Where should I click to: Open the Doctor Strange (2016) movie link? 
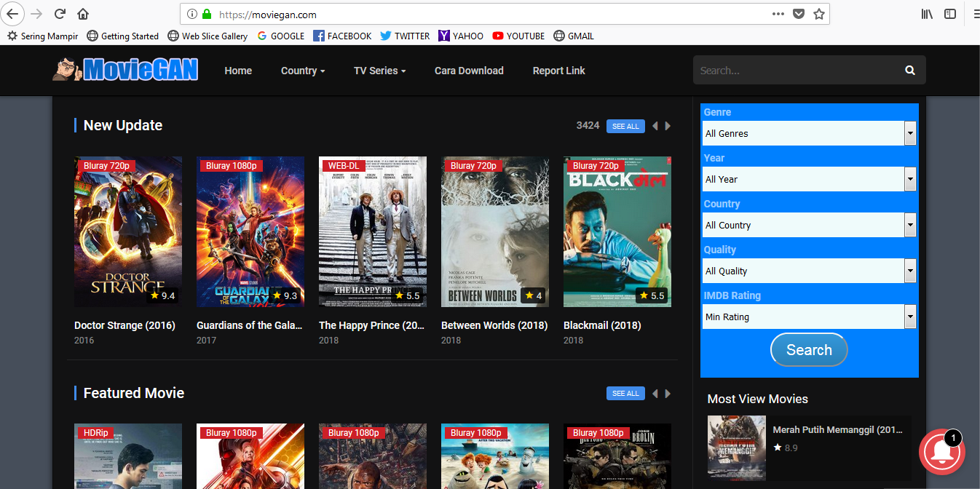click(x=125, y=325)
